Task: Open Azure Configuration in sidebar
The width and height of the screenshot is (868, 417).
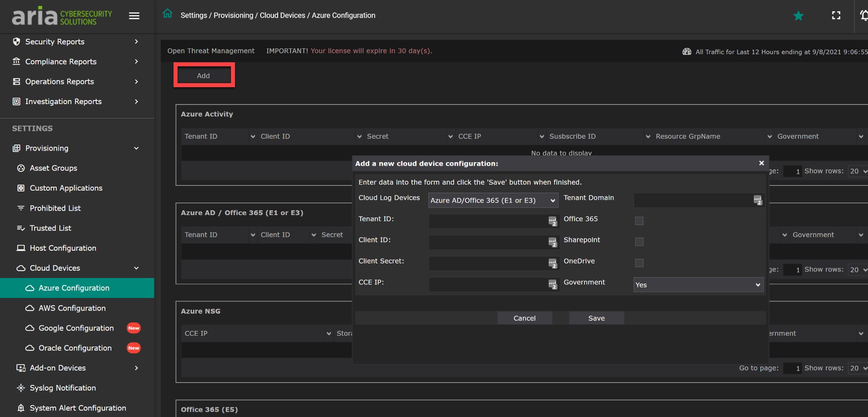Action: click(77, 288)
